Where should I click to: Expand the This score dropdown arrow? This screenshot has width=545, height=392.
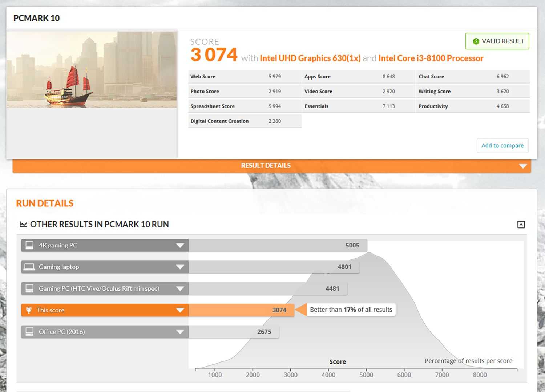[180, 310]
